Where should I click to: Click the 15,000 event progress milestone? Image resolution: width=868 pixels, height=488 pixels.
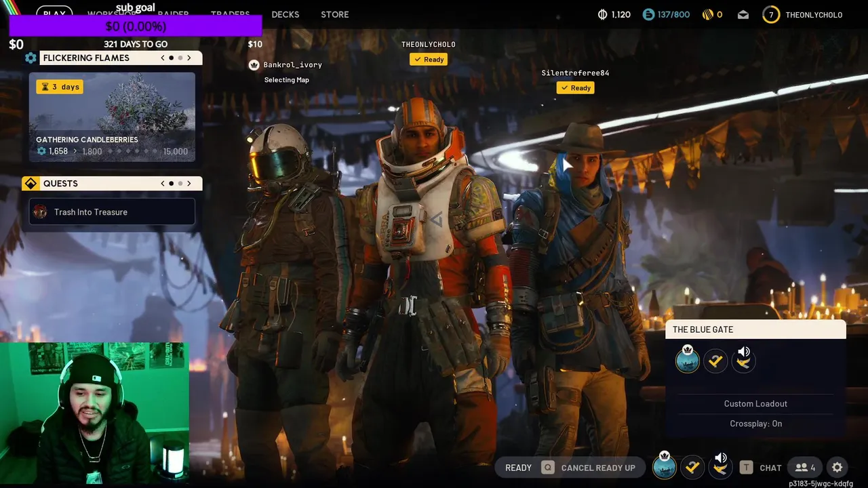[176, 152]
